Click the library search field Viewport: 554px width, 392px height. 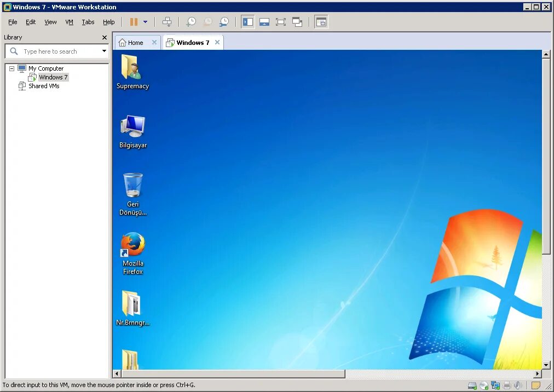coord(56,51)
